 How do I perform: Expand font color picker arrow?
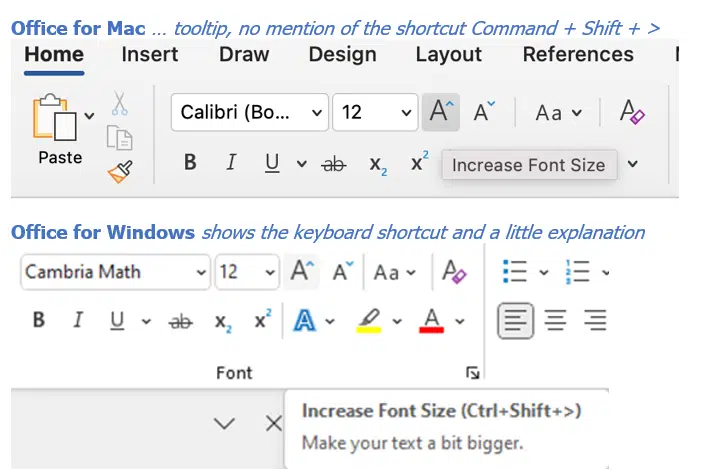[x=460, y=321]
